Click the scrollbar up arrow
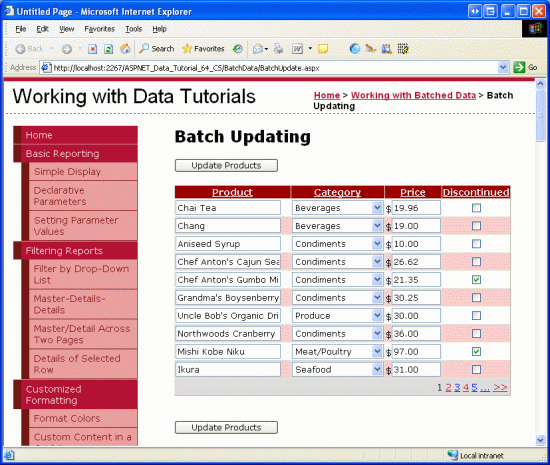550x465 pixels. 540,84
